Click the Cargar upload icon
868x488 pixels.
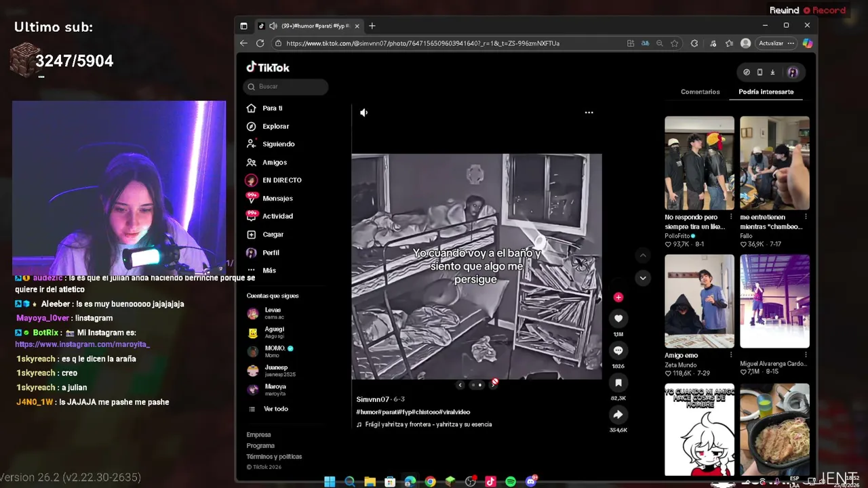click(251, 235)
